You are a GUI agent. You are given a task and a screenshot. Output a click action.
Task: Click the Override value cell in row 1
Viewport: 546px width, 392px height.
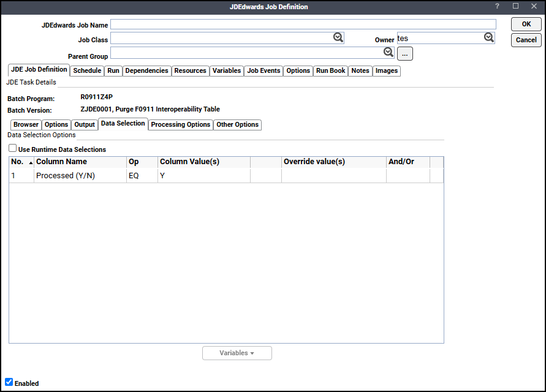[x=333, y=175]
